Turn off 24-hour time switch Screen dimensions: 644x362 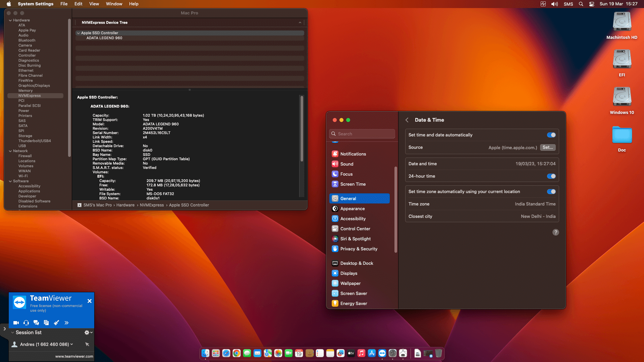tap(551, 176)
